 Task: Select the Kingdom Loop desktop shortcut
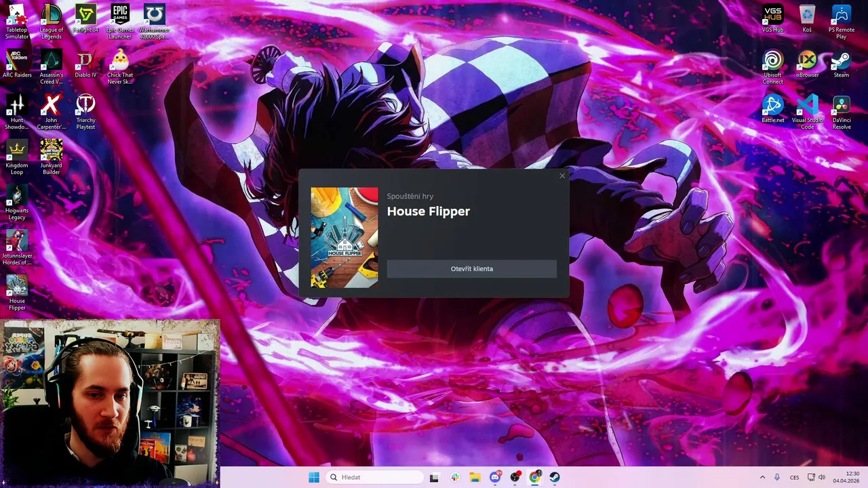point(17,157)
